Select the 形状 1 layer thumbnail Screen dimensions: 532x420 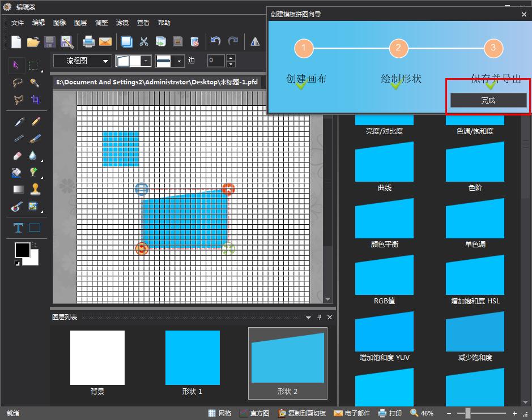tap(192, 358)
